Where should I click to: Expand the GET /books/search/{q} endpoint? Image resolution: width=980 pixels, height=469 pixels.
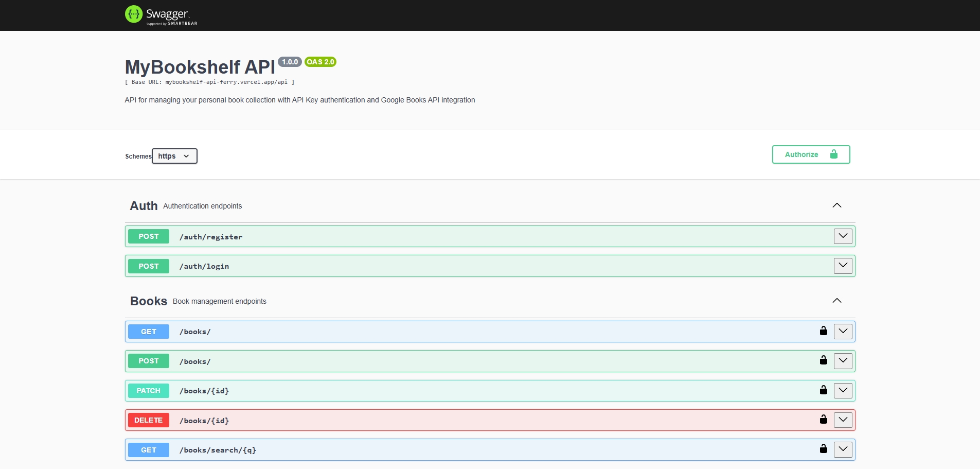(x=842, y=449)
